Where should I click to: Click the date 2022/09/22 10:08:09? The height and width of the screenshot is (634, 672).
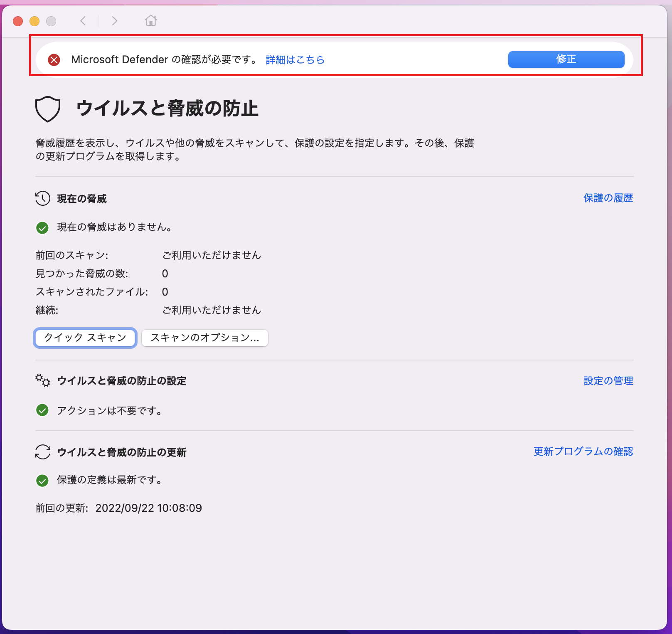149,508
